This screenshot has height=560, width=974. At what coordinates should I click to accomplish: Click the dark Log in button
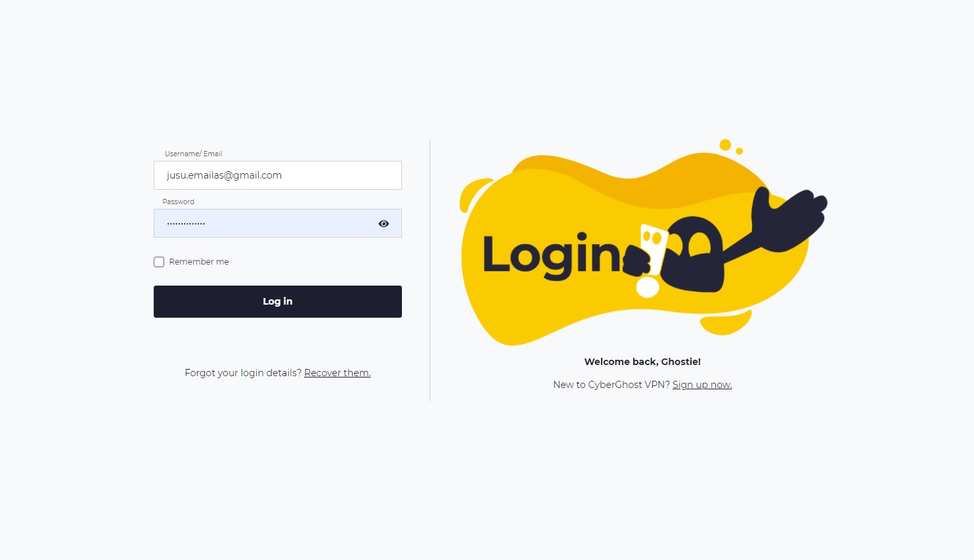point(278,301)
